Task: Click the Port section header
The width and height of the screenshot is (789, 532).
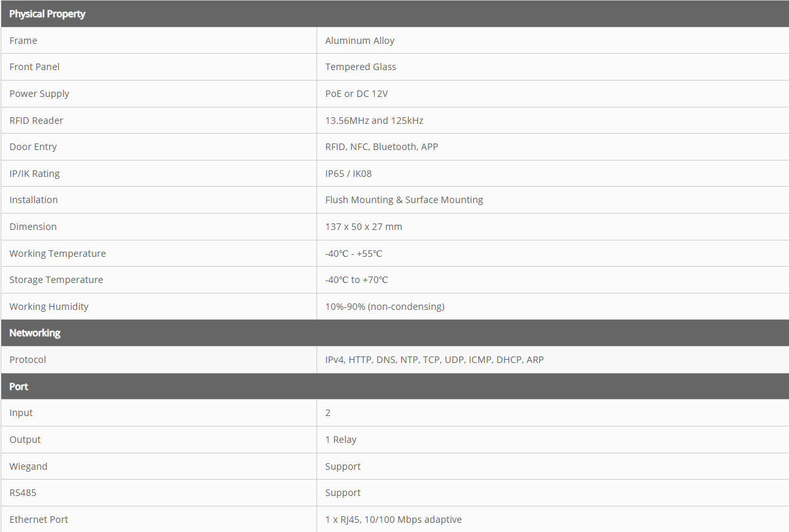Action: (19, 387)
